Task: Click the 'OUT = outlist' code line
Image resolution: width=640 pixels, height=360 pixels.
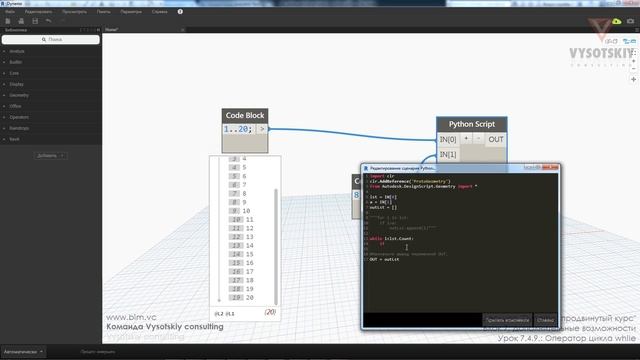Action: (x=384, y=259)
